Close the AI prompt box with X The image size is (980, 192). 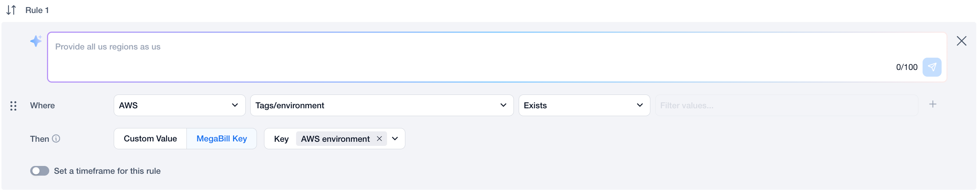point(961,41)
